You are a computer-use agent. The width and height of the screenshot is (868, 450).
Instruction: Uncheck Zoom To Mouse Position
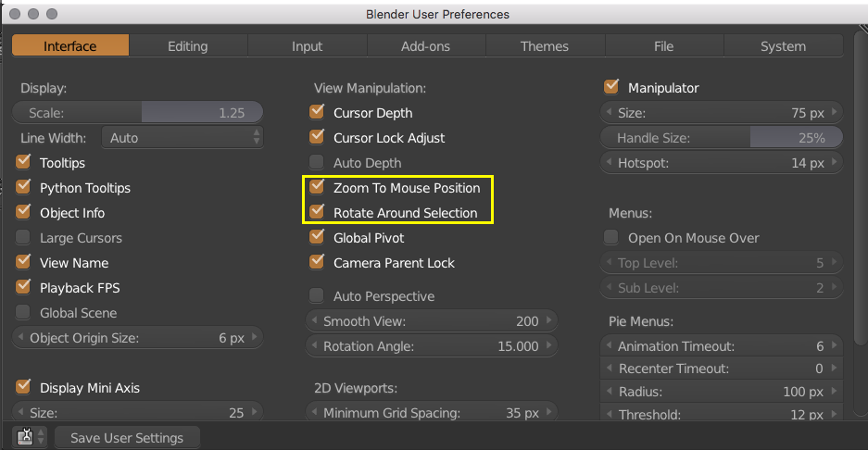318,188
